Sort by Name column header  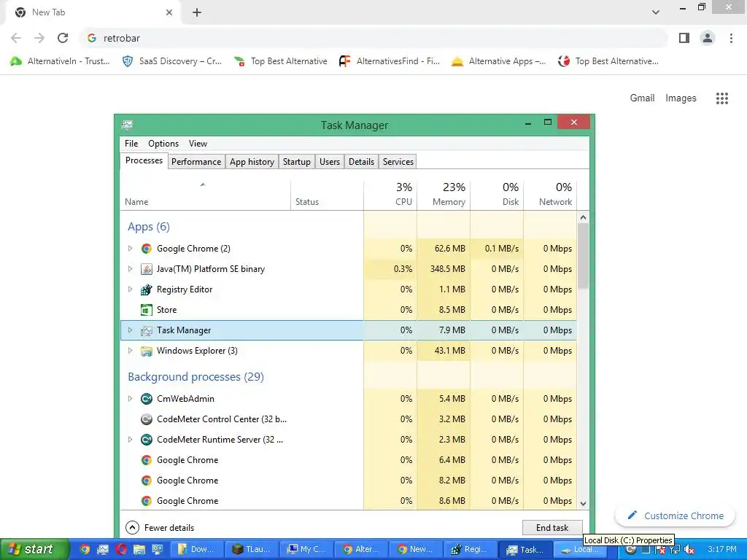coord(205,195)
